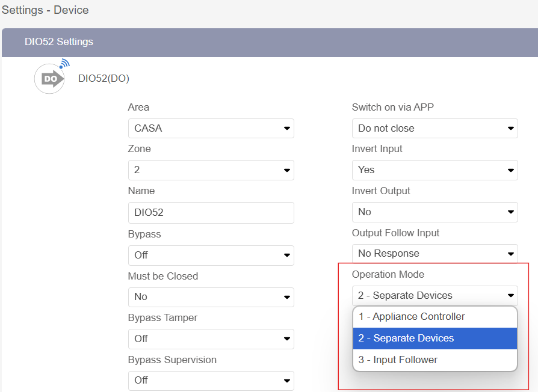
Task: Click the Settings - Device page title
Action: [45, 10]
